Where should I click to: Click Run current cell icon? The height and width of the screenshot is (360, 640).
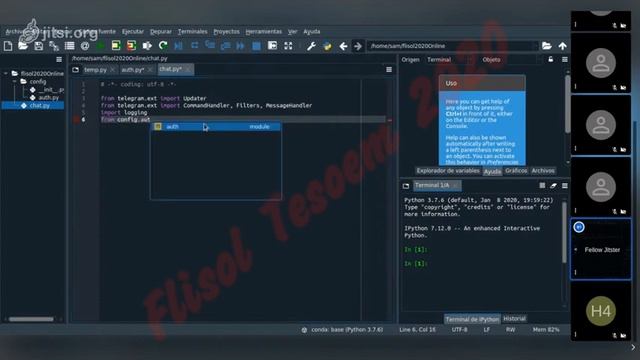(x=116, y=46)
